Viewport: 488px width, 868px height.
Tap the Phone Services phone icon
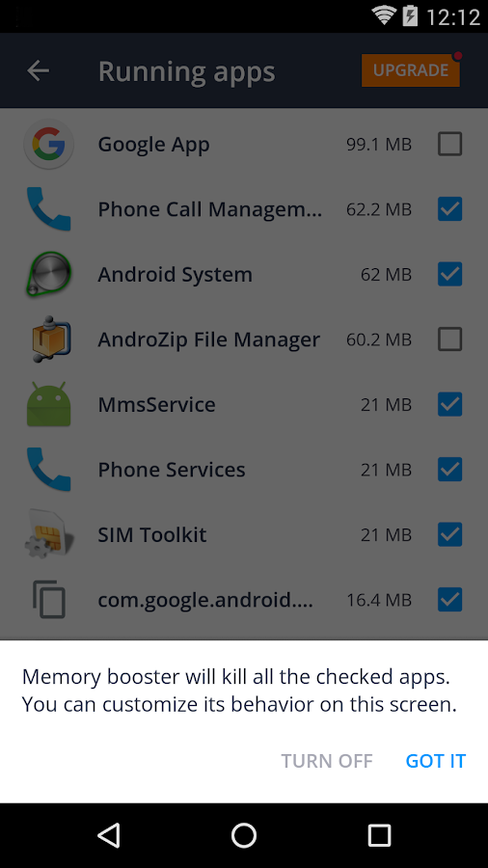tap(48, 469)
